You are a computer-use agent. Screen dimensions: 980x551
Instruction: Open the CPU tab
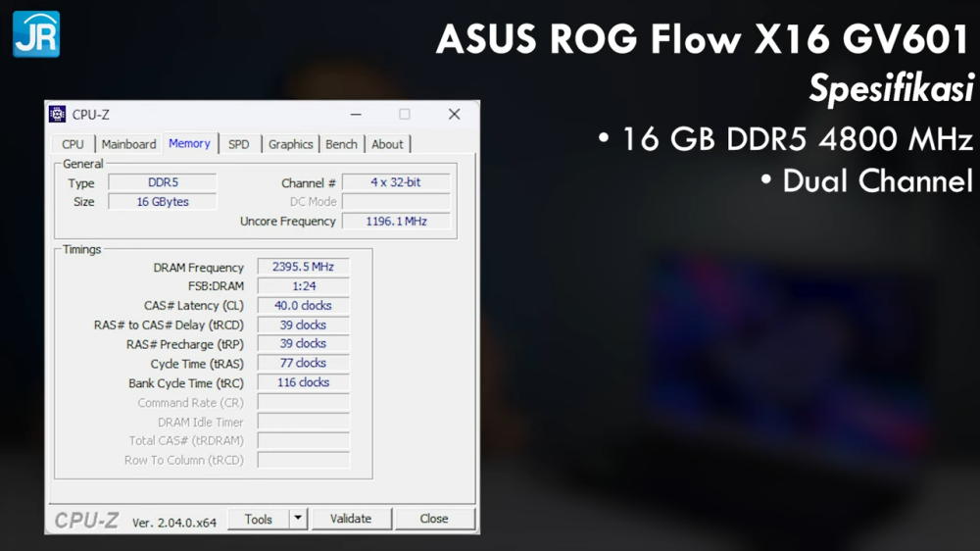pos(73,144)
